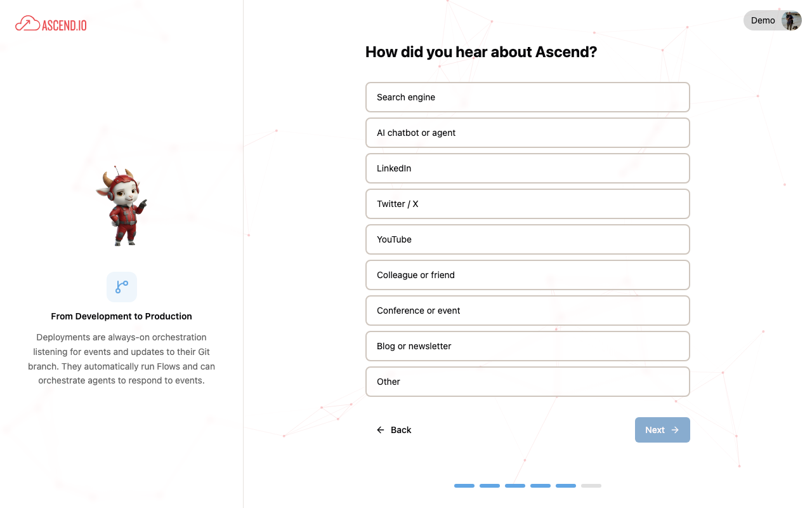Select the Search engine answer option
This screenshot has height=508, width=812.
528,97
